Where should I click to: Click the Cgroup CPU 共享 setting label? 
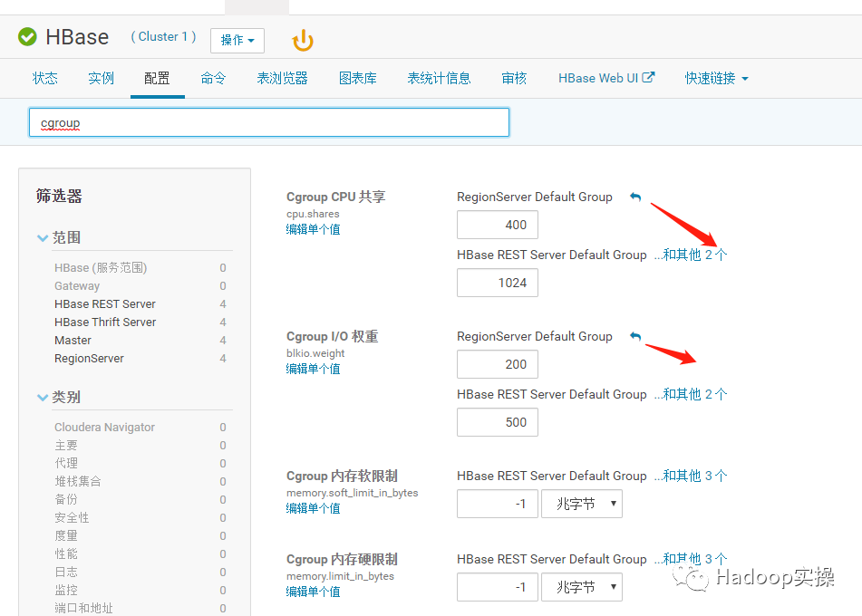point(336,197)
